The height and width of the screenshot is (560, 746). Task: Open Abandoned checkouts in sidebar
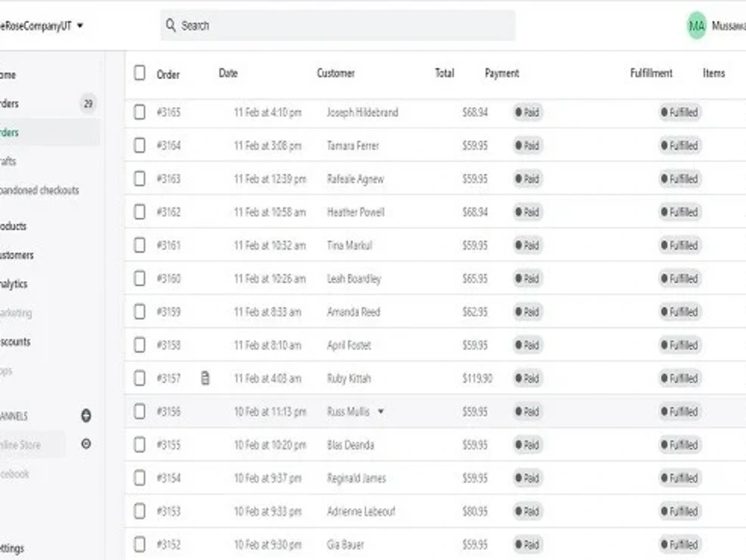(x=40, y=190)
